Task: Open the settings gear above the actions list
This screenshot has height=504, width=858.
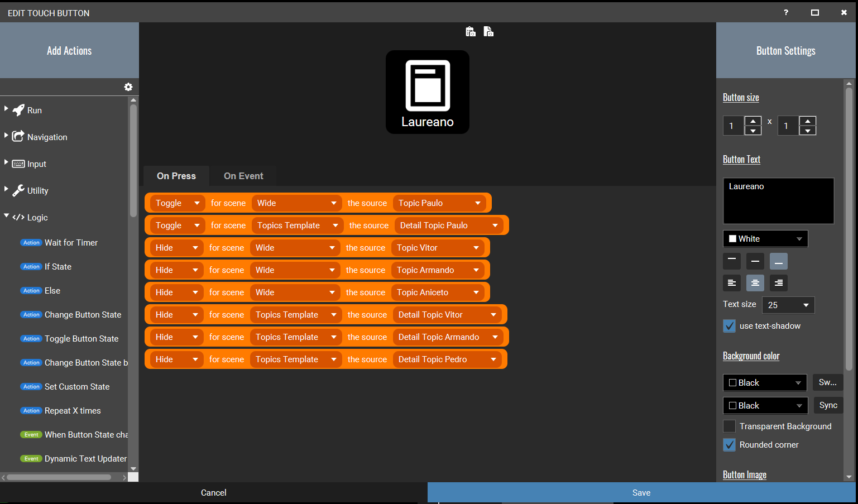Action: (128, 87)
